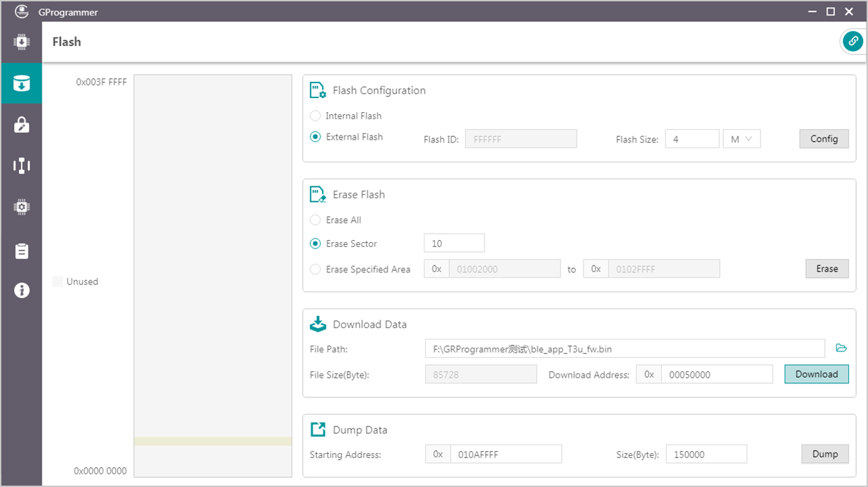This screenshot has width=868, height=487.
Task: Click the connection link icon
Action: point(852,42)
